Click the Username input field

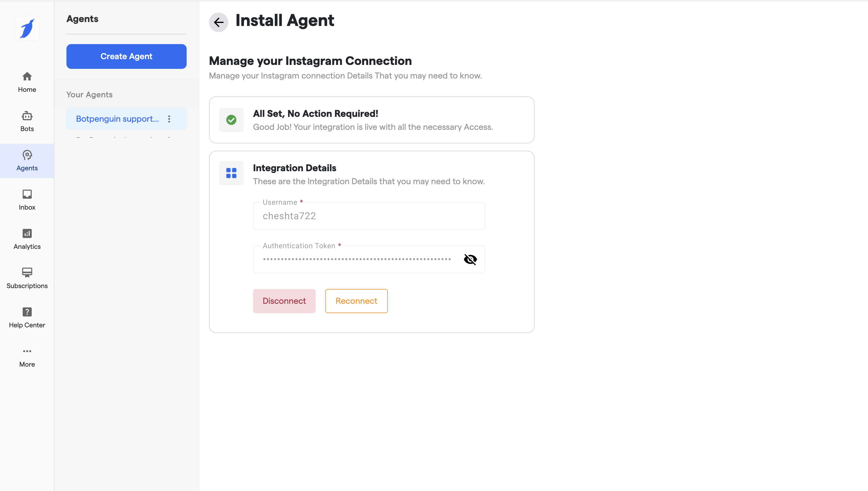tap(368, 216)
